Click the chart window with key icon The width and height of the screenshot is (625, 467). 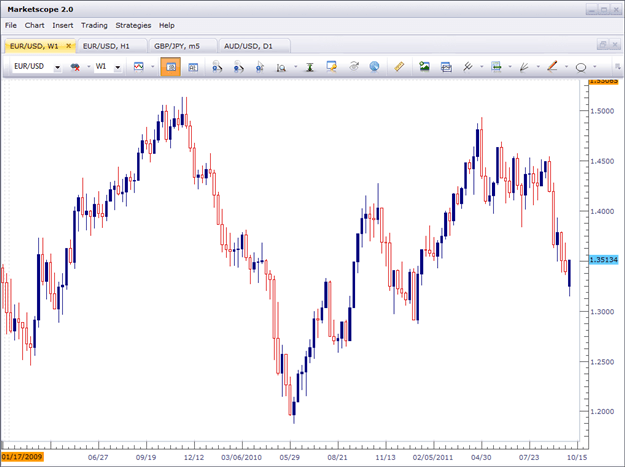click(331, 67)
